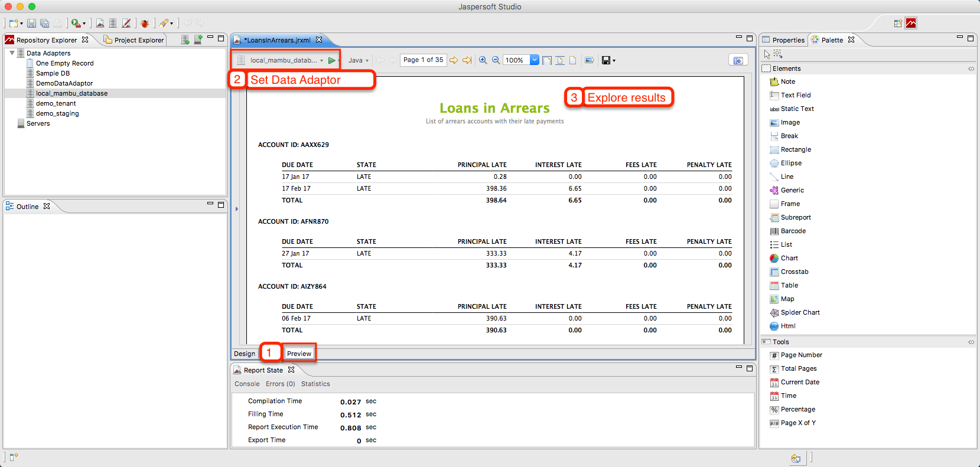Viewport: 980px width, 467px height.
Task: Switch to the Design tab
Action: click(x=245, y=354)
